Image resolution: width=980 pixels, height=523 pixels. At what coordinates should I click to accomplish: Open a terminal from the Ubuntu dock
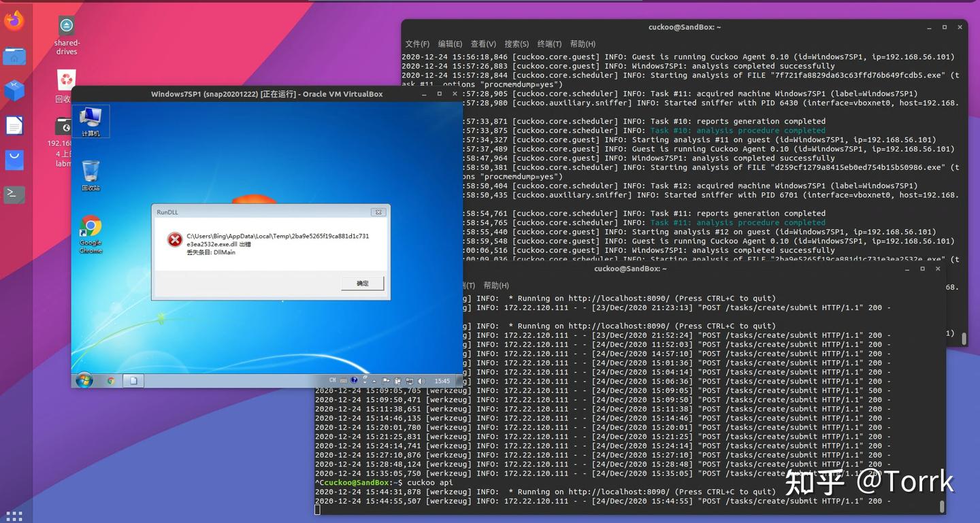tap(13, 194)
